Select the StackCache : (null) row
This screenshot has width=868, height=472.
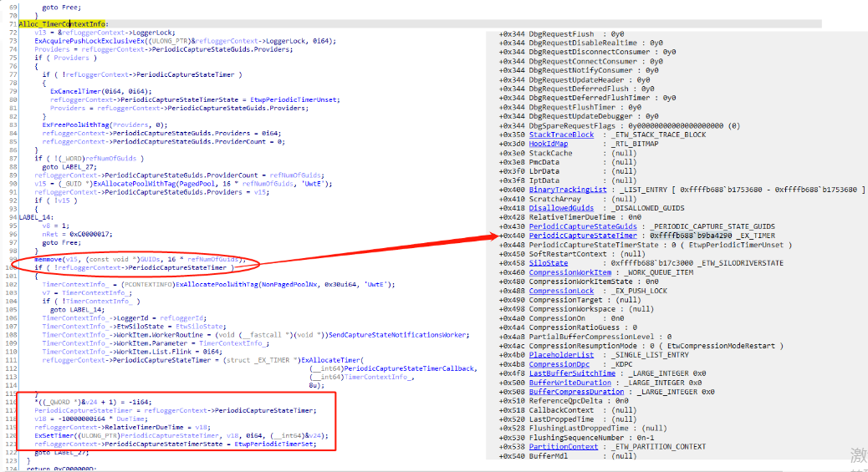coord(568,153)
